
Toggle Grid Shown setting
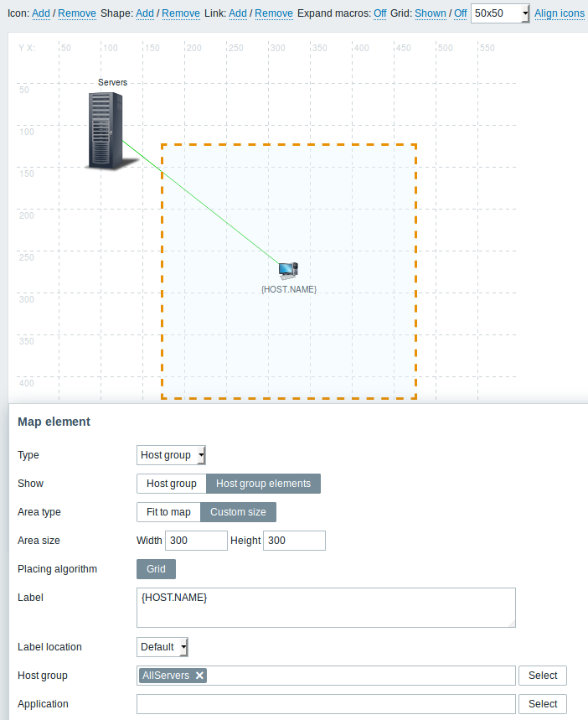(x=431, y=13)
